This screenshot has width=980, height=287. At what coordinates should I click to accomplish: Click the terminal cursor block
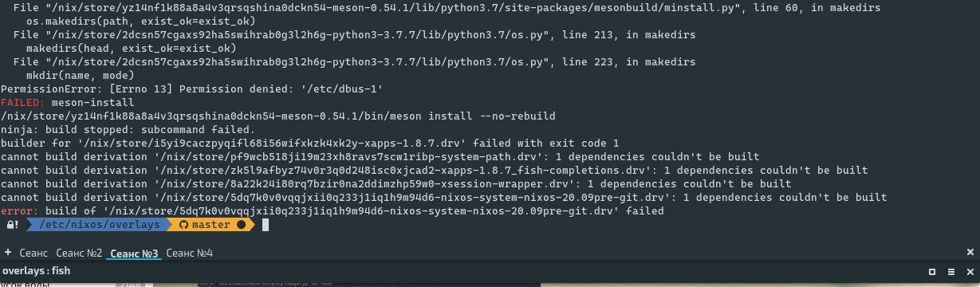(x=266, y=226)
